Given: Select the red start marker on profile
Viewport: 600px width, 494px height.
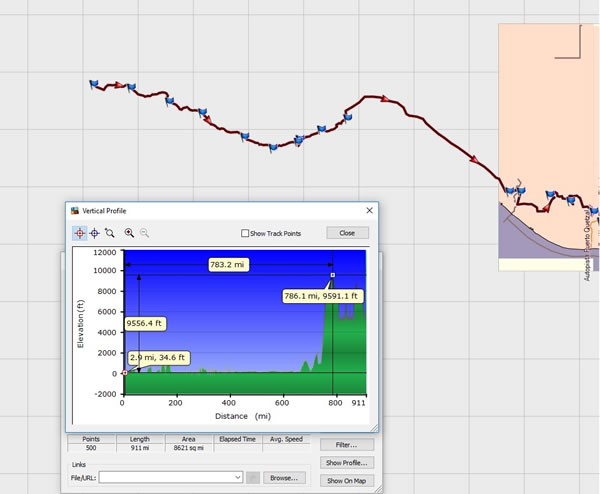Looking at the screenshot, I should point(125,372).
